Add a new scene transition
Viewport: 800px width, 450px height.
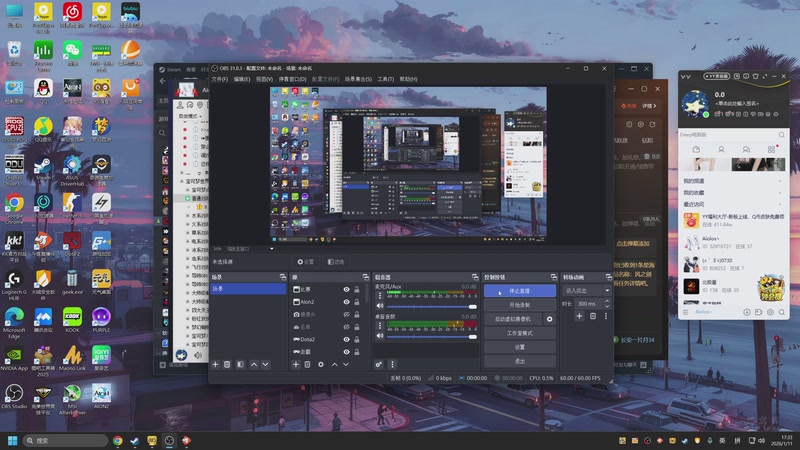pyautogui.click(x=579, y=316)
